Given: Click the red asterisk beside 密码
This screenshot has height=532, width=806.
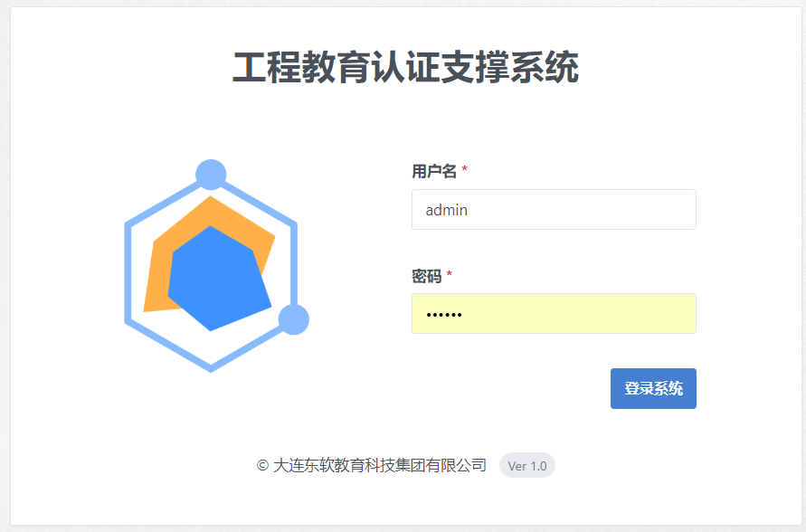Looking at the screenshot, I should click(x=450, y=275).
